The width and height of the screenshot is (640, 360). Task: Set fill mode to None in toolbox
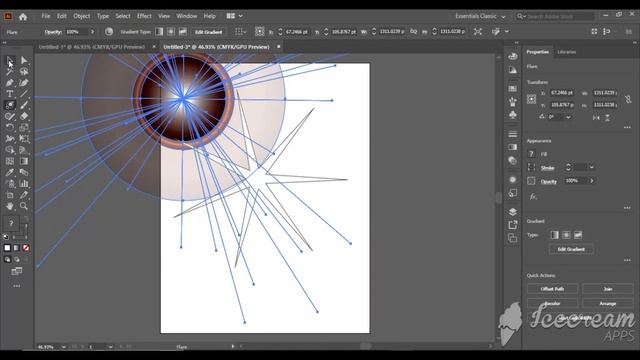point(26,248)
